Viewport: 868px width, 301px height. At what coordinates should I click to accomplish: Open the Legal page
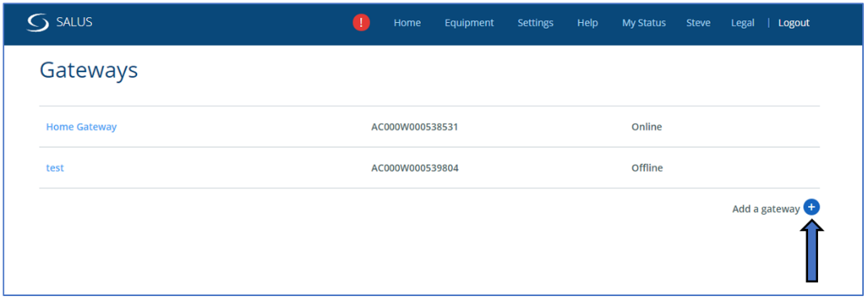tap(742, 23)
